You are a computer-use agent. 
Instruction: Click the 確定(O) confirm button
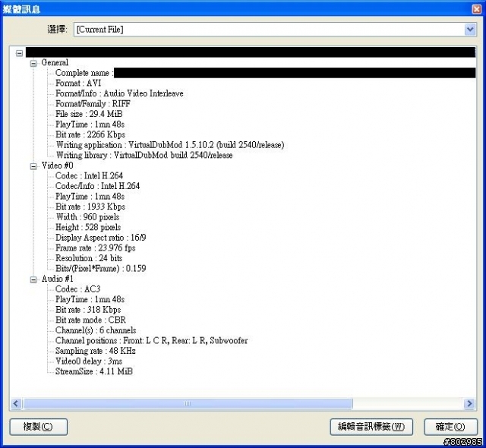(450, 427)
